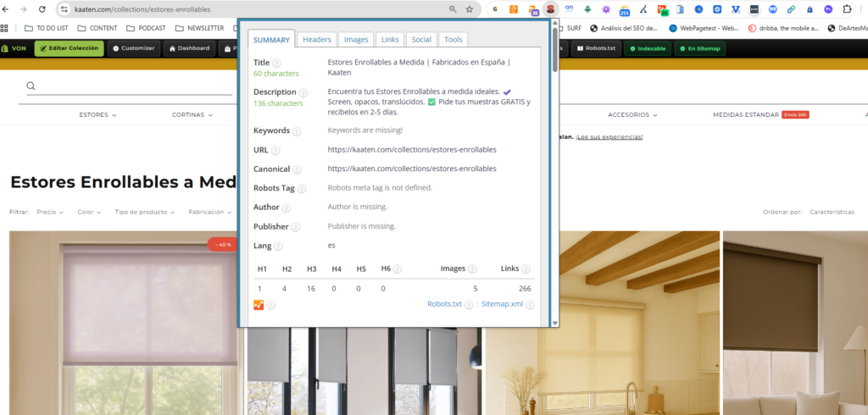The image size is (868, 415).
Task: Click the bookmark star in address bar
Action: [x=470, y=9]
